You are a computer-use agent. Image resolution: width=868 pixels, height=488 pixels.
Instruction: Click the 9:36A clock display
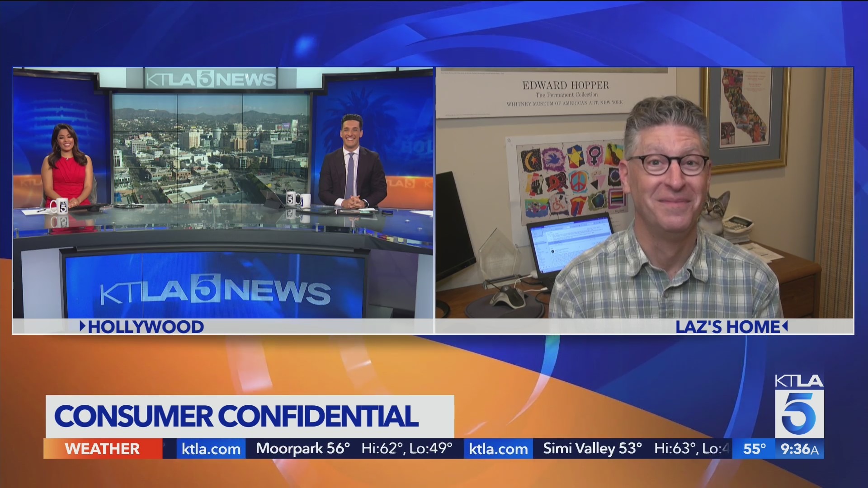click(799, 449)
